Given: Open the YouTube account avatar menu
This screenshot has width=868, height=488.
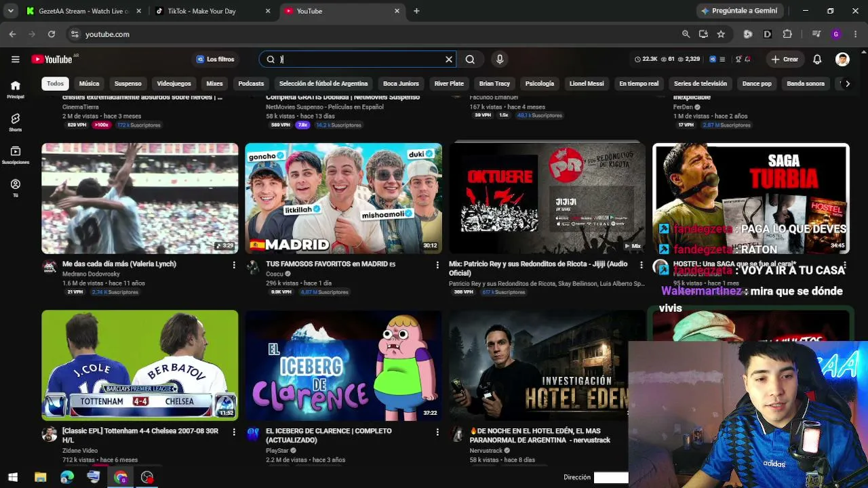Looking at the screenshot, I should point(842,60).
